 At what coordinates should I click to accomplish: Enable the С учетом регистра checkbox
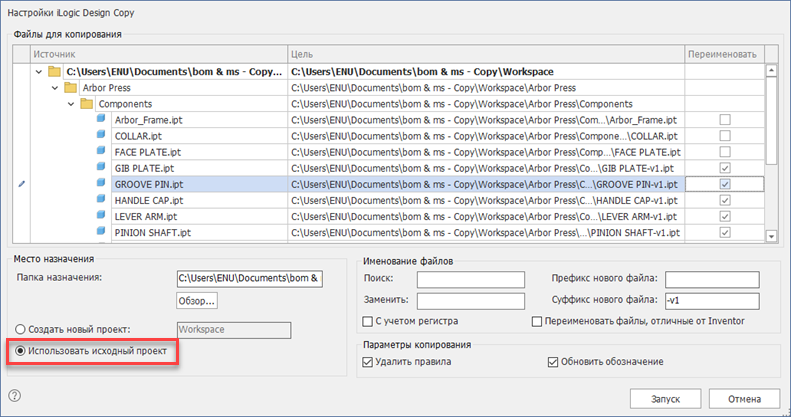coord(367,321)
